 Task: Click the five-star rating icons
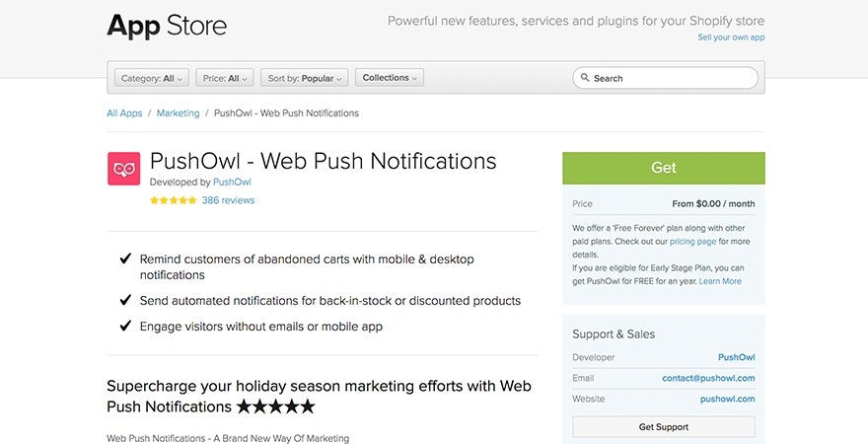173,200
